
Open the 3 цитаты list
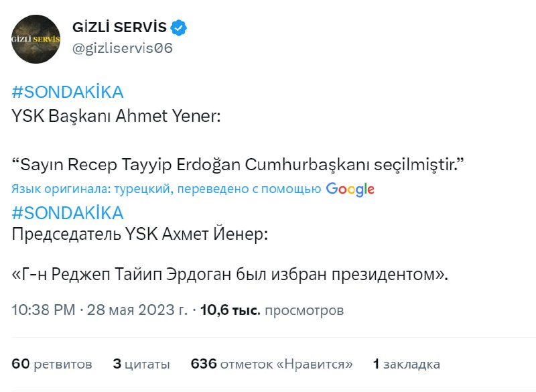[x=141, y=365]
